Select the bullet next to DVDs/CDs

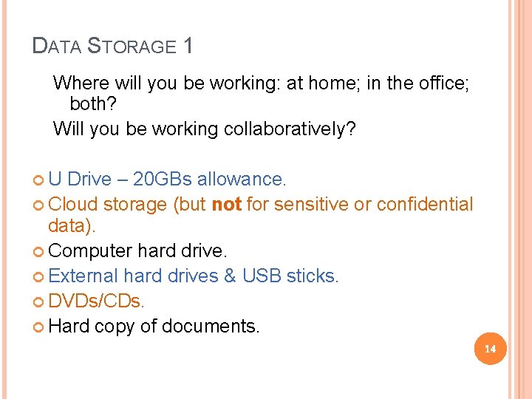coord(40,301)
